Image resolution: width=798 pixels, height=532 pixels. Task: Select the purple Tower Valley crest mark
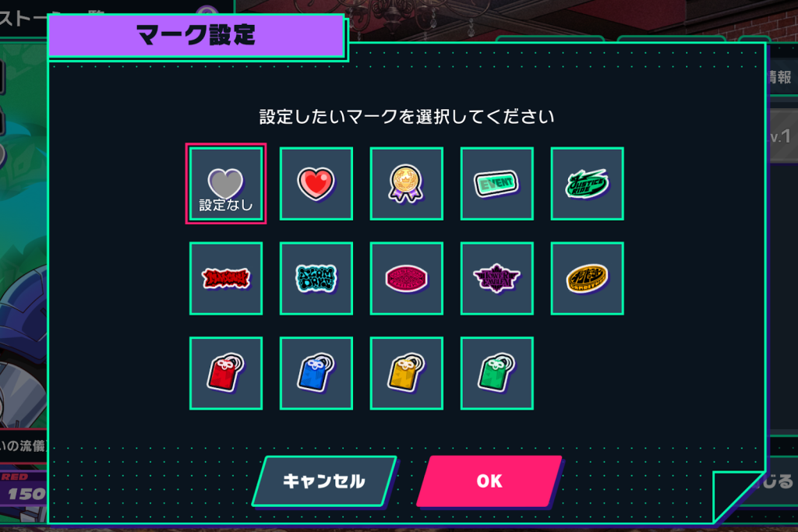496,278
